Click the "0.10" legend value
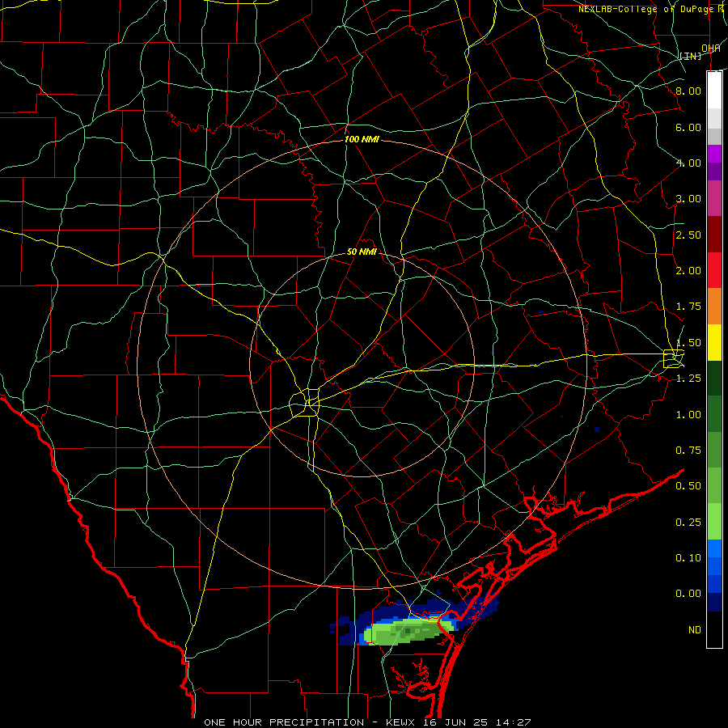The width and height of the screenshot is (728, 728). (x=688, y=558)
